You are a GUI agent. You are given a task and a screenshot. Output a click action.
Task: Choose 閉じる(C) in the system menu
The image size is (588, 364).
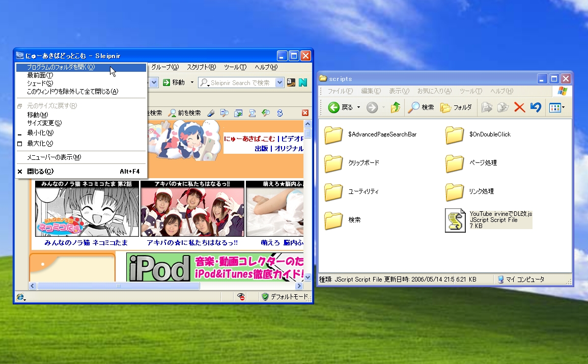[x=81, y=172]
